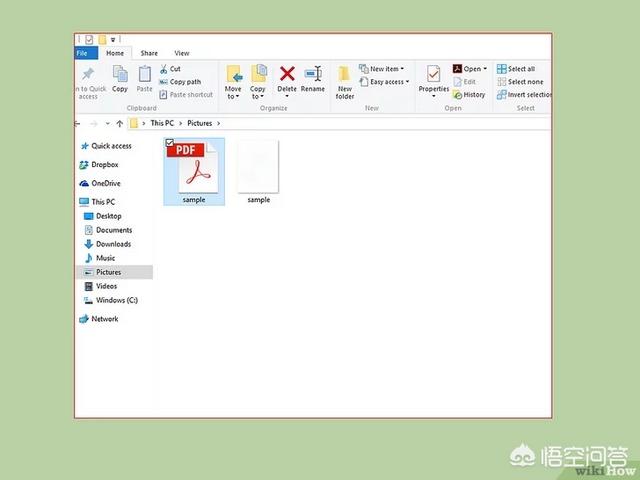Click the Paste clipboard icon
640x480 pixels.
click(x=144, y=74)
